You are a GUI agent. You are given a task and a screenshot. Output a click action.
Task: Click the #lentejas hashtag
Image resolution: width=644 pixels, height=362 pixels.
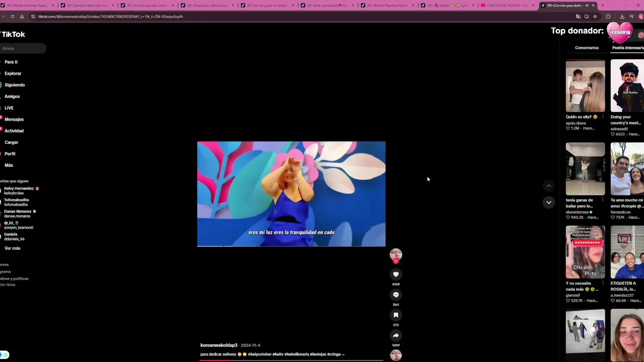(318, 354)
